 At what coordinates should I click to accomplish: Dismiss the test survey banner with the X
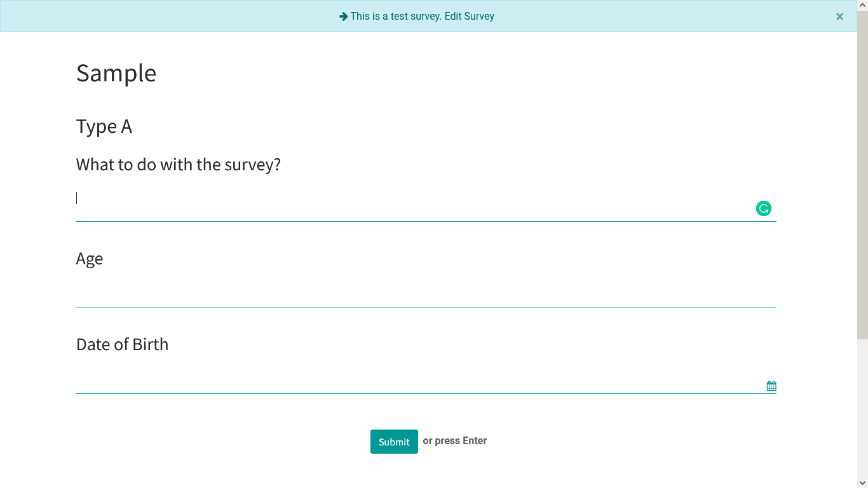click(x=839, y=16)
